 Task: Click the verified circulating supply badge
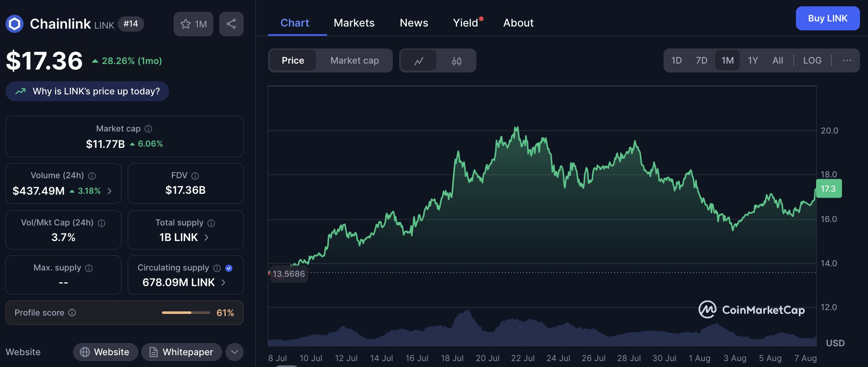coord(229,268)
